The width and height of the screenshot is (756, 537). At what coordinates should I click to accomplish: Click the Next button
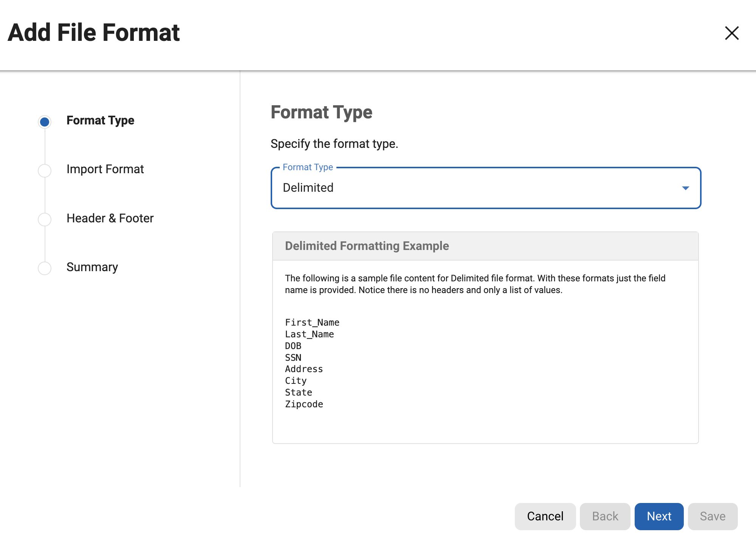(x=659, y=516)
